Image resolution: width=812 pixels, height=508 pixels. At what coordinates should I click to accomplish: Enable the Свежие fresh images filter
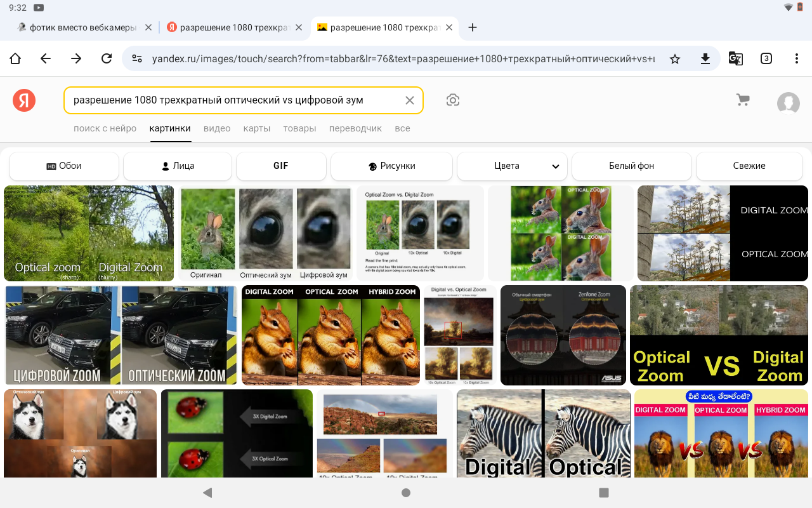[749, 166]
